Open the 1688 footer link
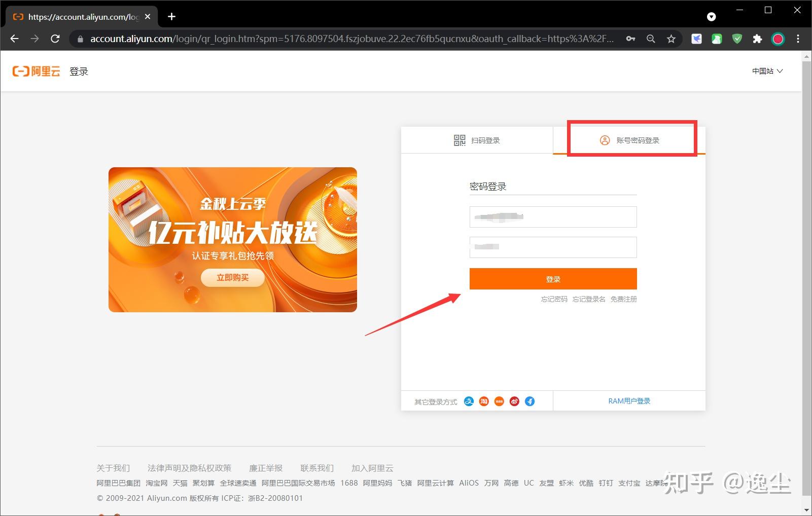This screenshot has width=812, height=516. pos(349,483)
